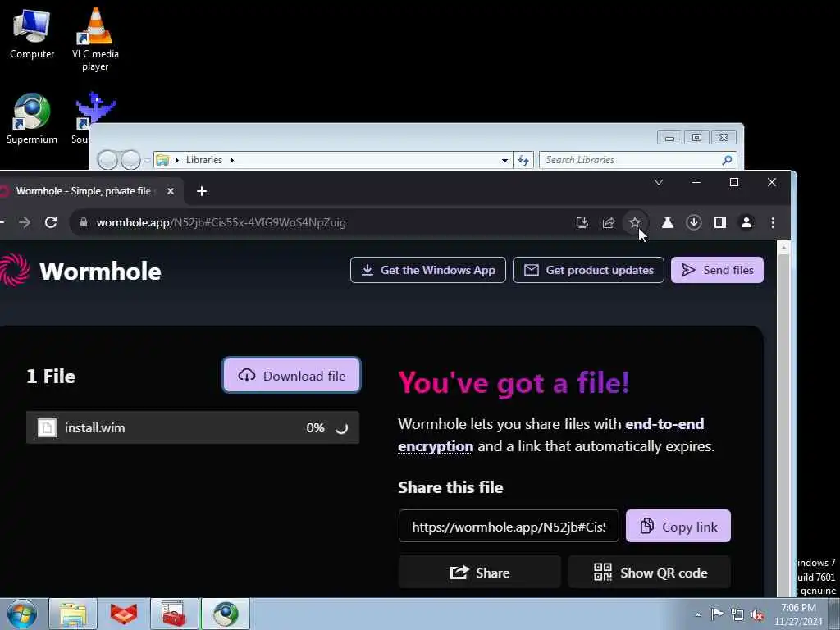Click the Send files button
Viewport: 840px width, 630px height.
pyautogui.click(x=717, y=270)
